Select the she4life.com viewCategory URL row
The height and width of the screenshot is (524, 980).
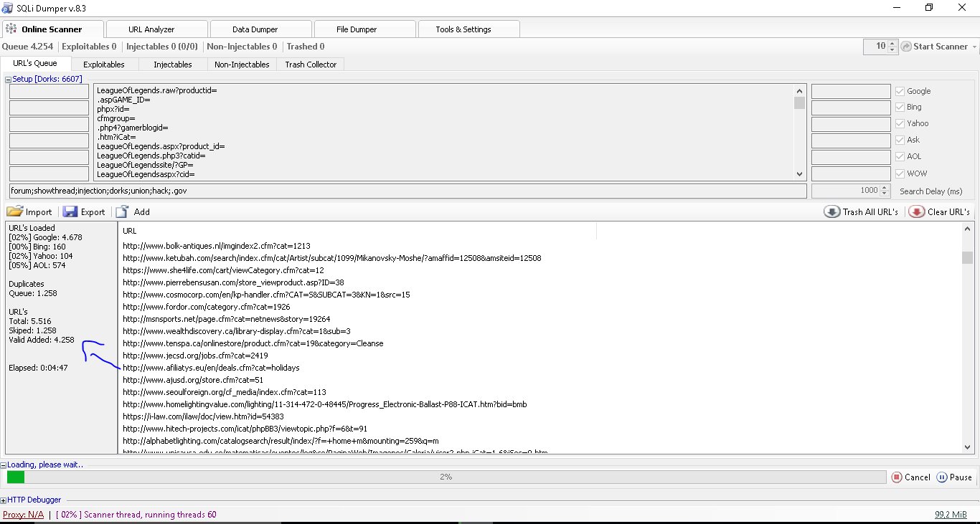tap(223, 270)
